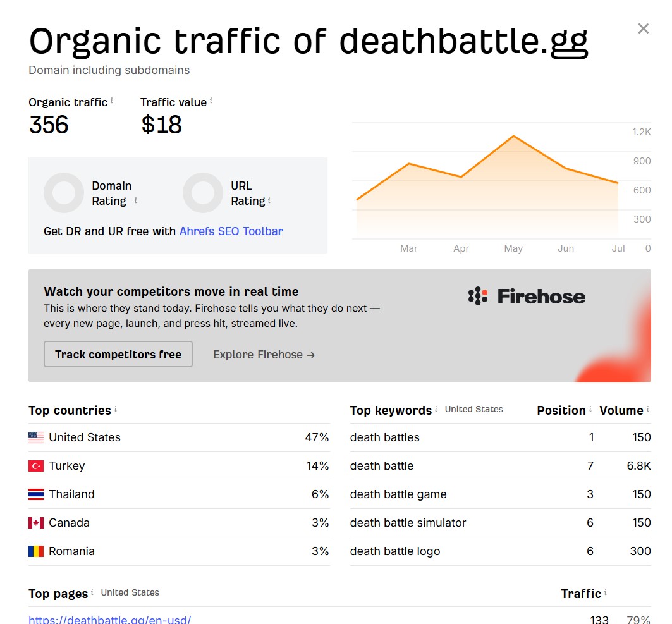
Task: Follow the Explore Firehose link
Action: 264,355
